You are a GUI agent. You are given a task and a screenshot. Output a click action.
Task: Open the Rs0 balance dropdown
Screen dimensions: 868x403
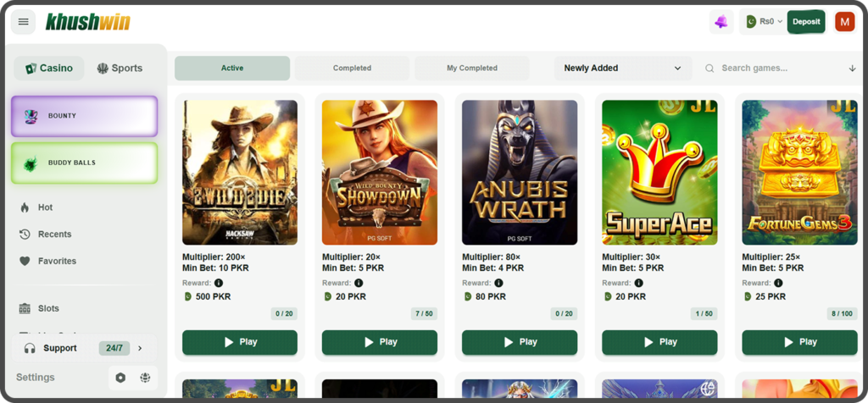[x=765, y=22]
